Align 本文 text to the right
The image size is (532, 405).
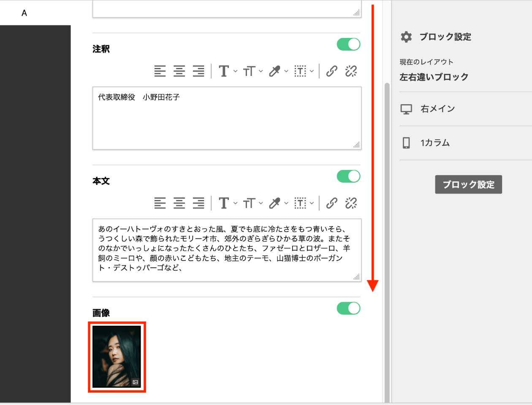198,203
